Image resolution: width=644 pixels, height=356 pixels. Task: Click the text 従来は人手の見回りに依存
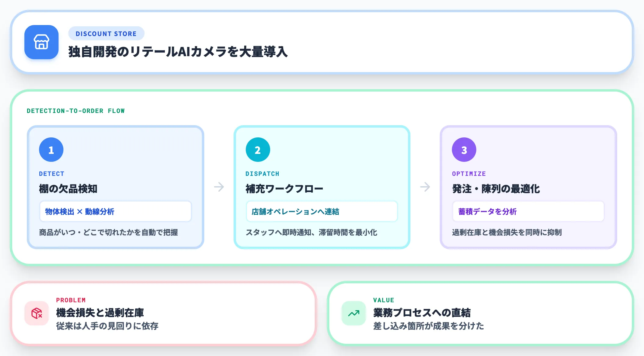pyautogui.click(x=107, y=326)
